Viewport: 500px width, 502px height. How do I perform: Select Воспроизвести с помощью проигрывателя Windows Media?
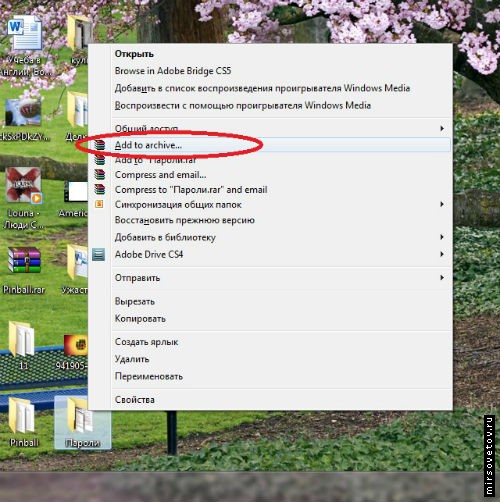243,105
